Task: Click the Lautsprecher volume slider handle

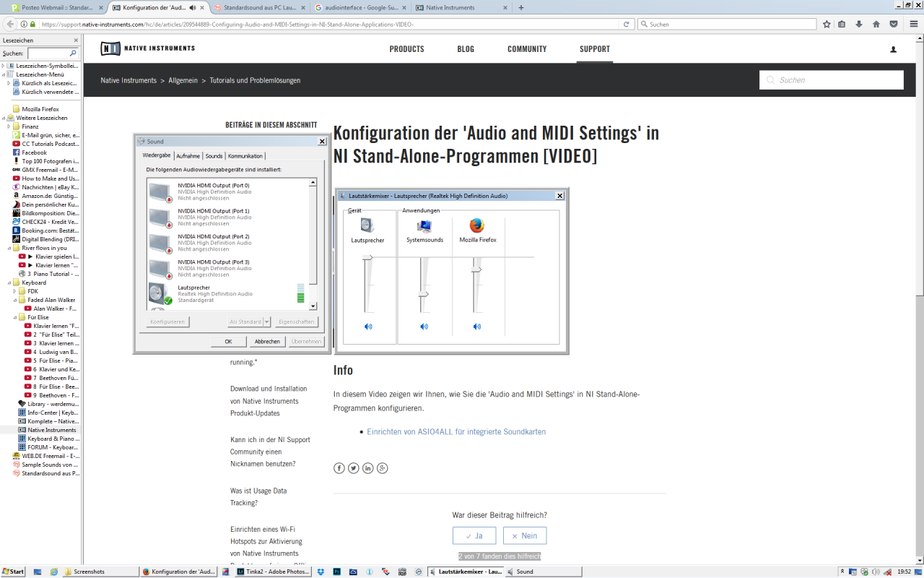Action: pyautogui.click(x=368, y=257)
